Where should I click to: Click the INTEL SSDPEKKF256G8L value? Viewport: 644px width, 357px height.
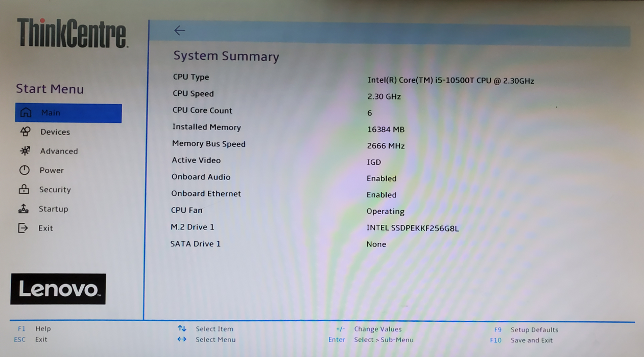[x=413, y=228]
